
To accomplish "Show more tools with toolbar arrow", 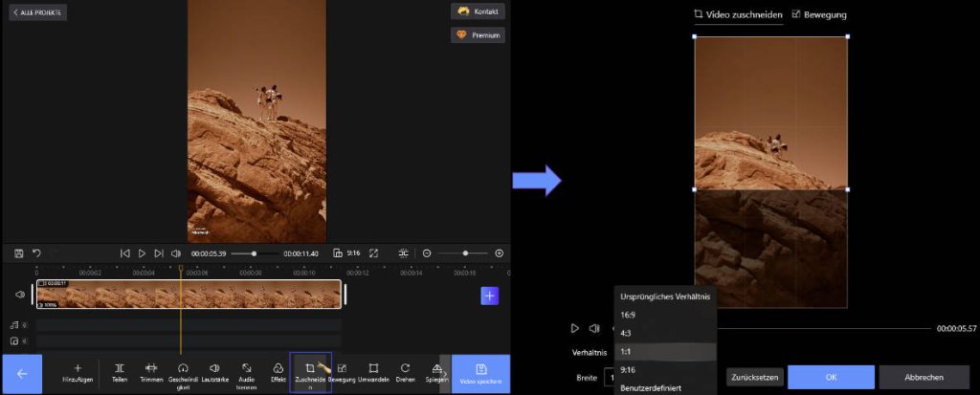I will coord(445,374).
